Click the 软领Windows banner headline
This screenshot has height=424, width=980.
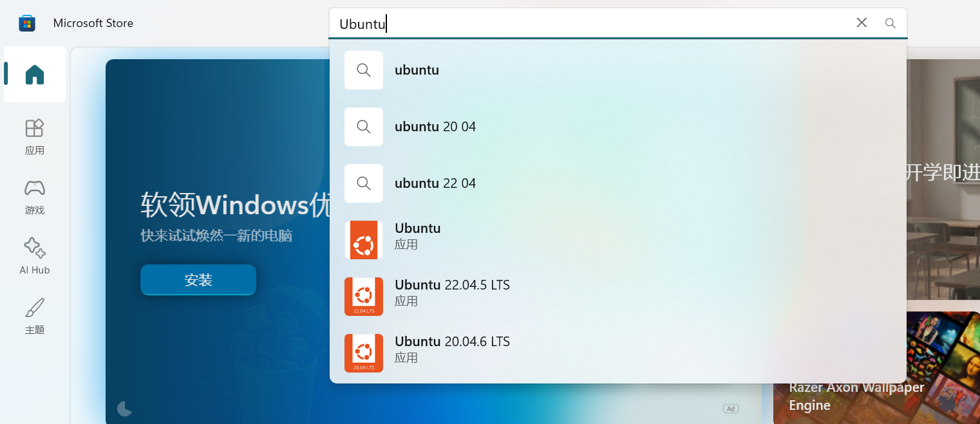coord(235,205)
